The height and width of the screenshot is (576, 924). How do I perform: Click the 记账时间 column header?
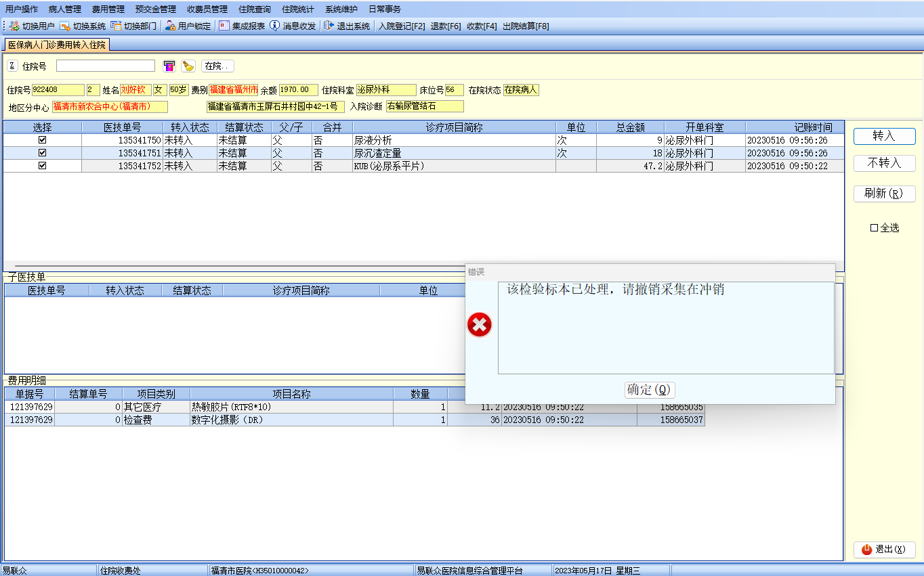point(795,127)
